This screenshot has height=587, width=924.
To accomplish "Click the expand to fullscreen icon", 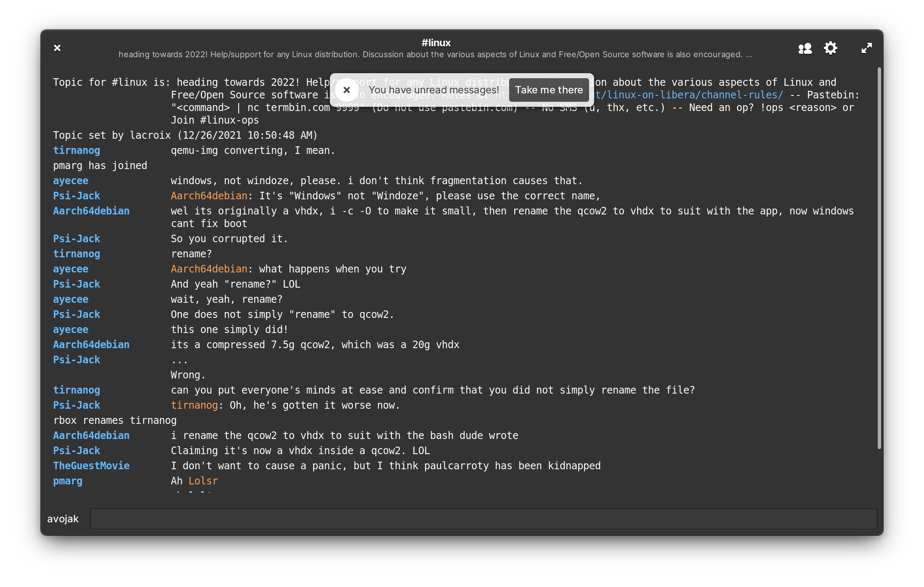I will [x=866, y=48].
